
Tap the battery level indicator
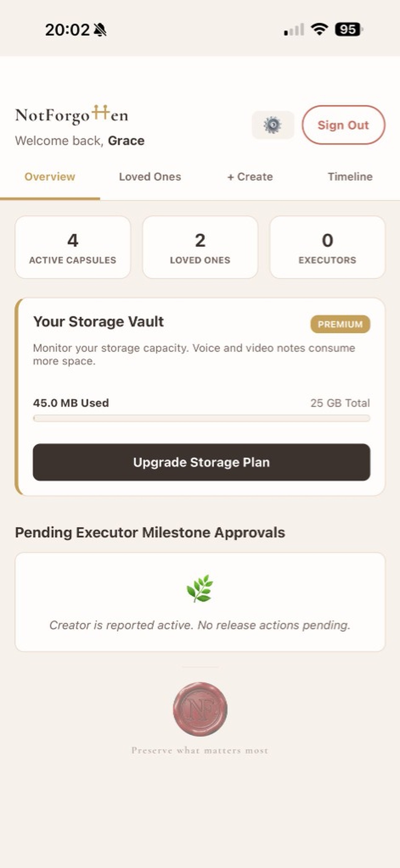(x=349, y=29)
